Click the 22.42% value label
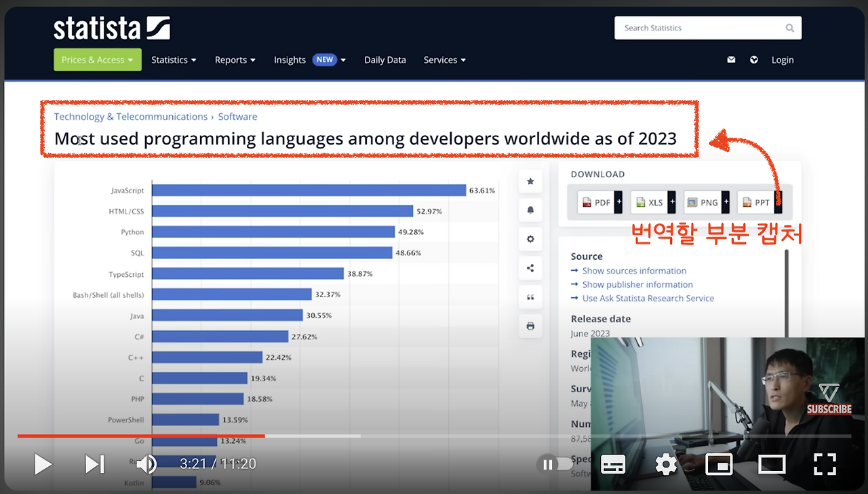This screenshot has height=494, width=868. coord(278,358)
